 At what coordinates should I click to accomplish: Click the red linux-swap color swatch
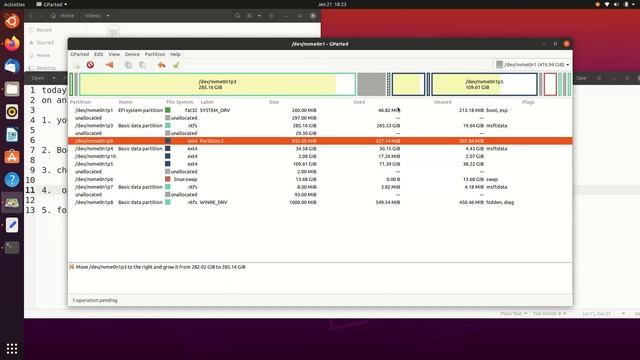(168, 179)
